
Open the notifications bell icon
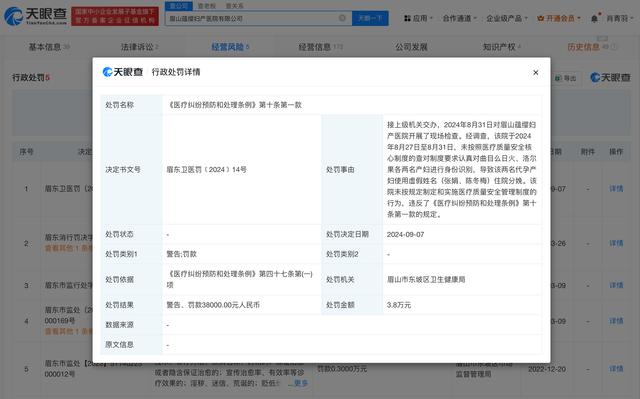click(594, 18)
